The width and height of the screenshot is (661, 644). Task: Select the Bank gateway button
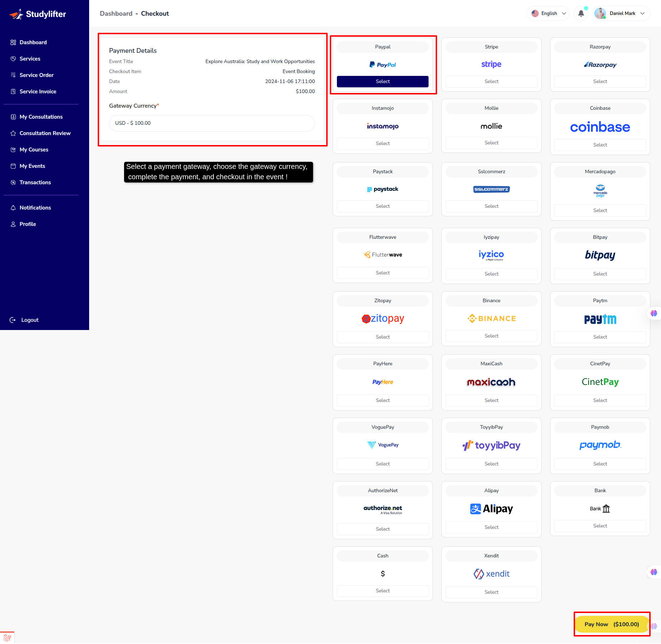[x=600, y=526]
